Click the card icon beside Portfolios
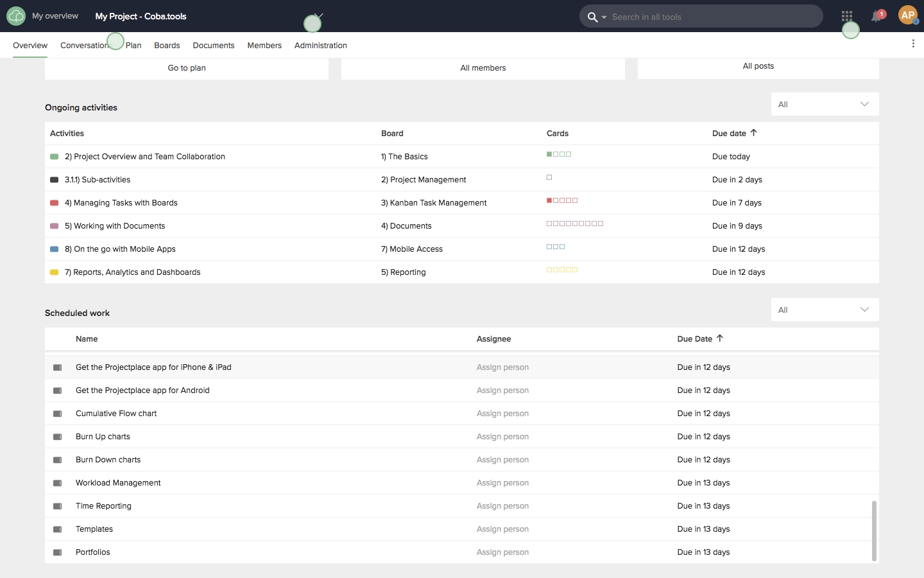This screenshot has height=578, width=924. coord(57,553)
